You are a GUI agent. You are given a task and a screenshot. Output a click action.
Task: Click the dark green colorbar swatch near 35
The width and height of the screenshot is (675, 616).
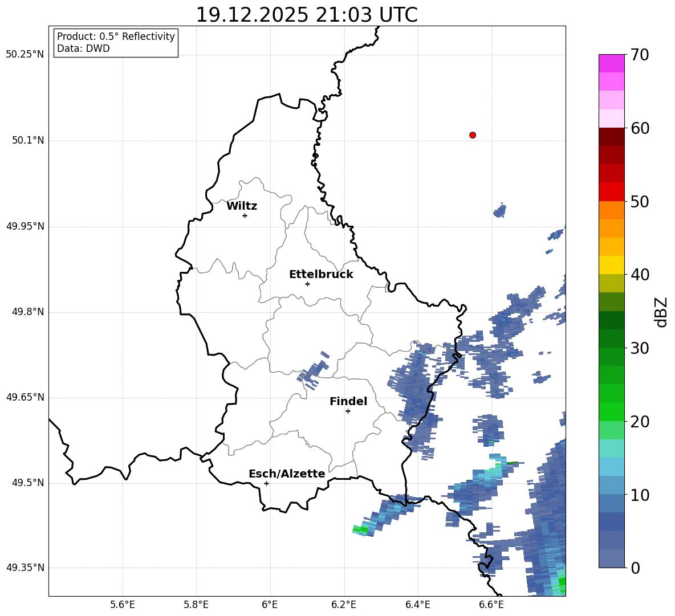click(x=611, y=320)
